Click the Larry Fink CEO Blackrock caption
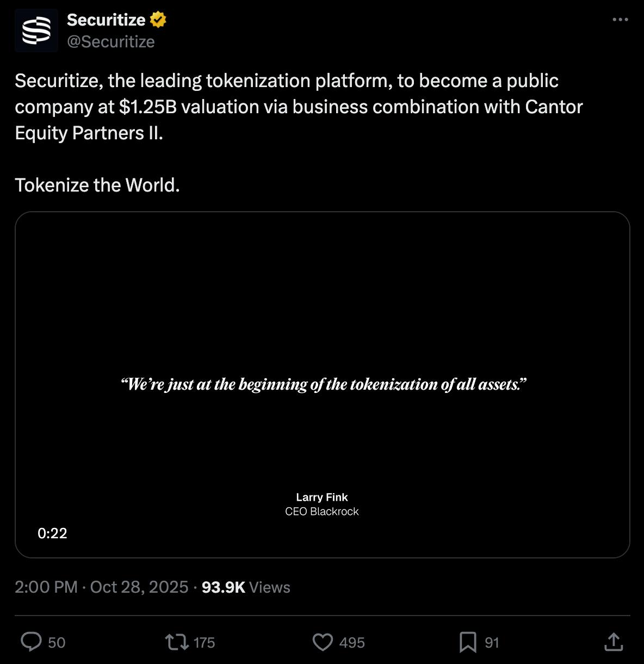644x664 pixels. tap(322, 505)
